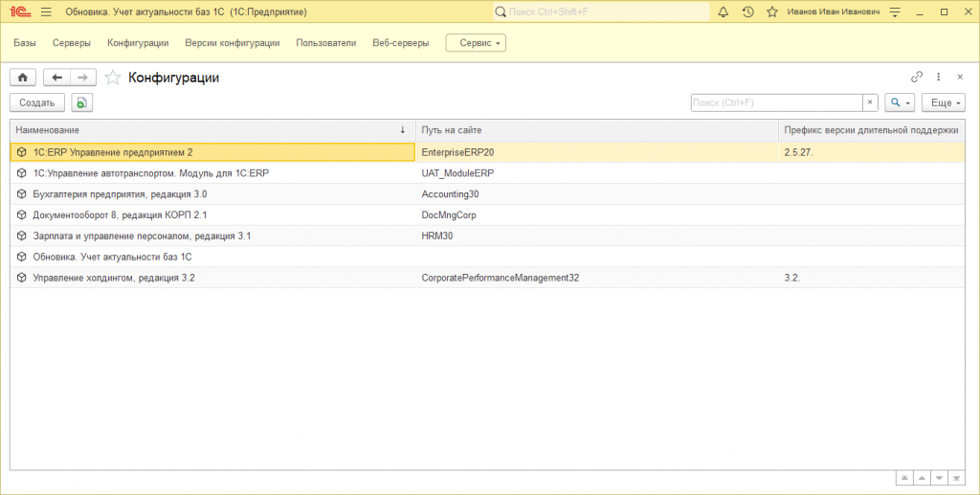Focus the list search field Ctrl+F
Viewport: 980px width, 495px height.
(777, 102)
